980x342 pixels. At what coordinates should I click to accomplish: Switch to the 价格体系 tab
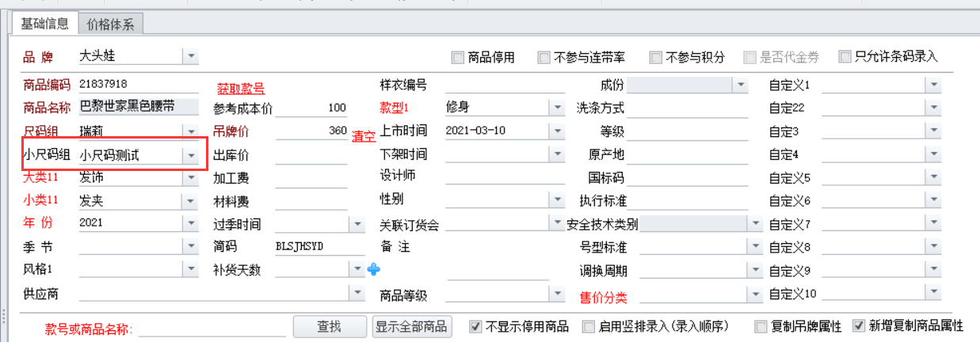(x=110, y=25)
